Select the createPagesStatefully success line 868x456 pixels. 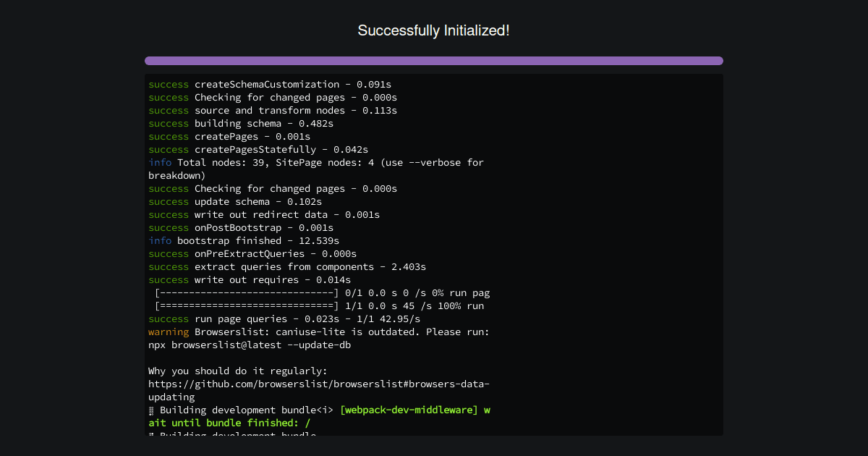(253, 149)
